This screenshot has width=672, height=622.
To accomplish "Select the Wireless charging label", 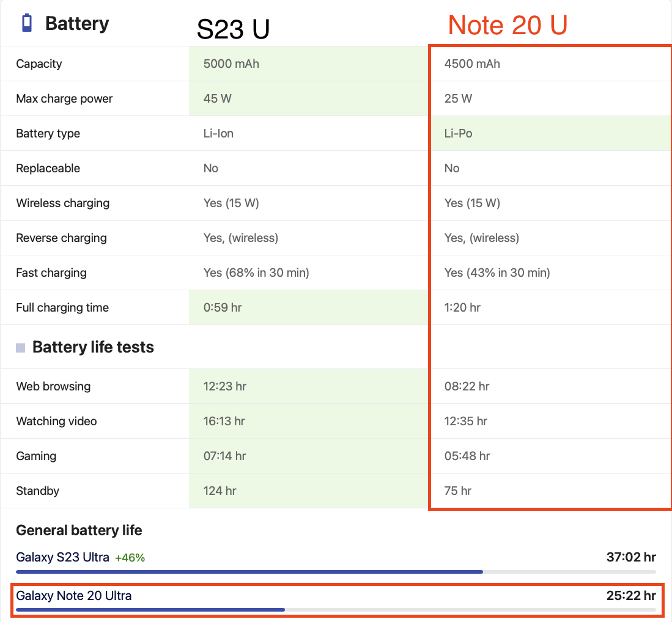I will click(62, 203).
